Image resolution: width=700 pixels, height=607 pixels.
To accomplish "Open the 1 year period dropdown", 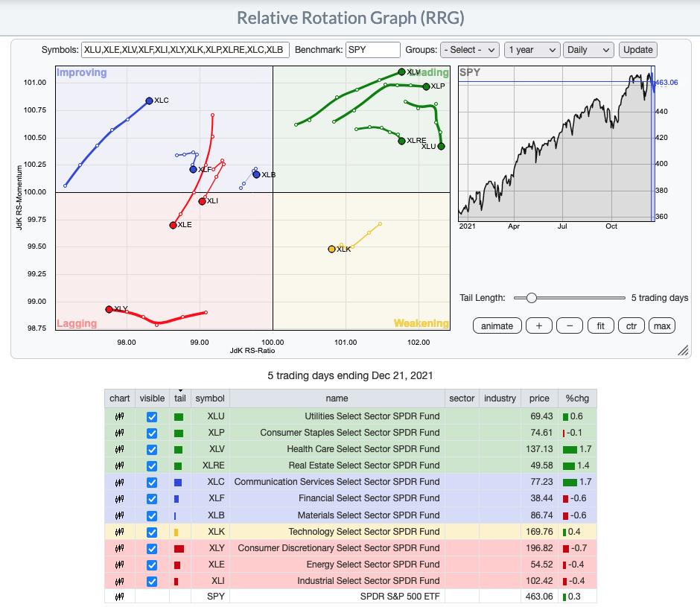I will click(x=532, y=50).
